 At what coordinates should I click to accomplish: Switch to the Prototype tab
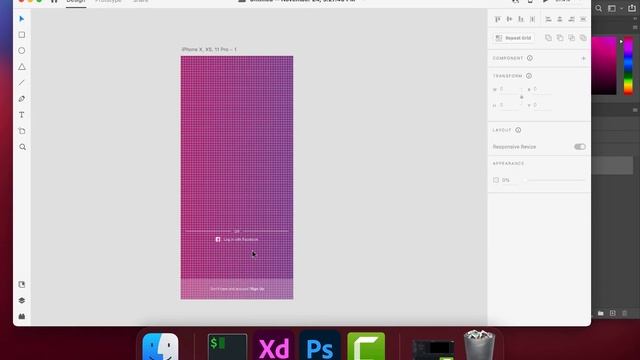(108, 2)
